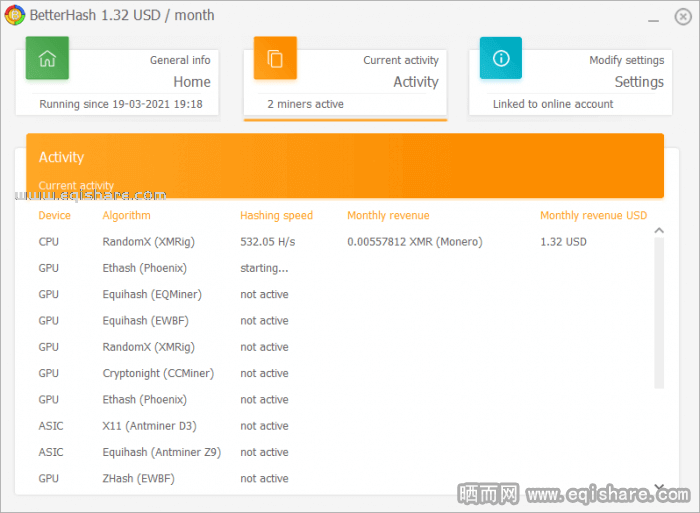Image resolution: width=700 pixels, height=513 pixels.
Task: Click the ZHash (EWBF) miner entry
Action: tap(138, 478)
